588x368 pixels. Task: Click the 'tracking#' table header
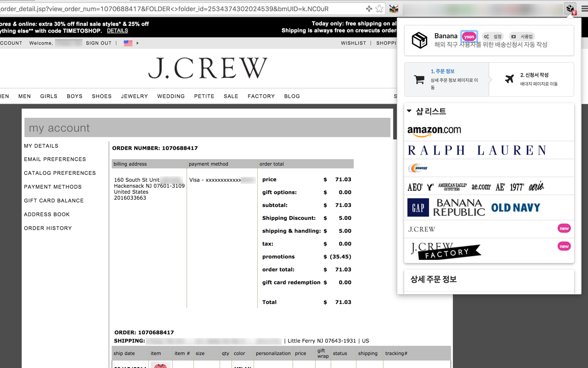(x=396, y=353)
